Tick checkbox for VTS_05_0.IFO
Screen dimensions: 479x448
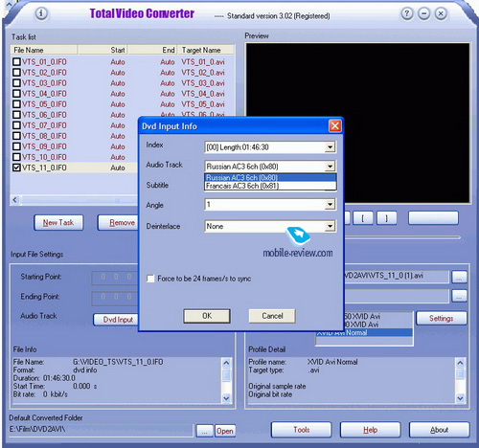pyautogui.click(x=16, y=104)
